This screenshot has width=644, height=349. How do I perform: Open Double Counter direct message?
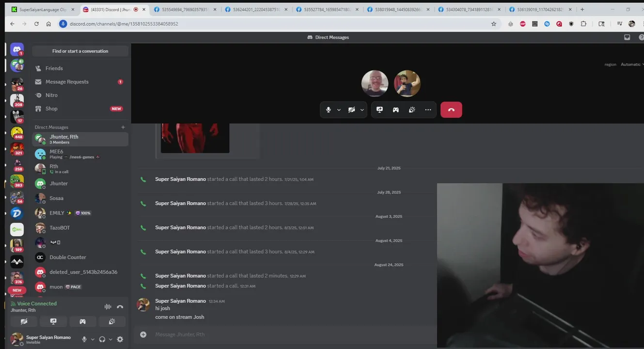[x=80, y=257]
